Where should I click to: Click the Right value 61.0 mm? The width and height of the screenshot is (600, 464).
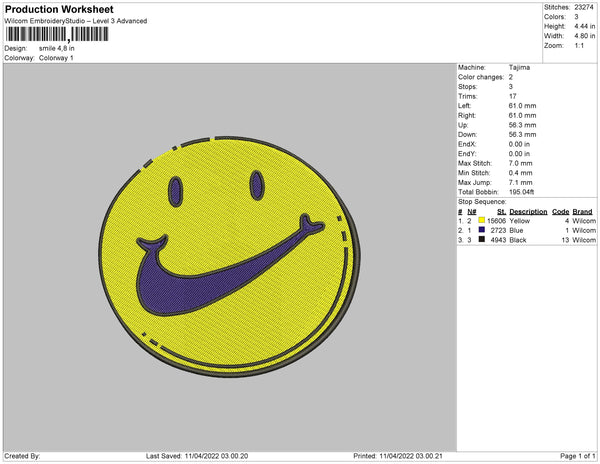coord(522,115)
